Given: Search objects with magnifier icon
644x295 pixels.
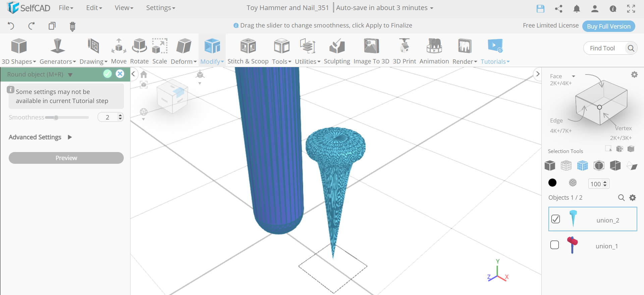Looking at the screenshot, I should pos(621,198).
